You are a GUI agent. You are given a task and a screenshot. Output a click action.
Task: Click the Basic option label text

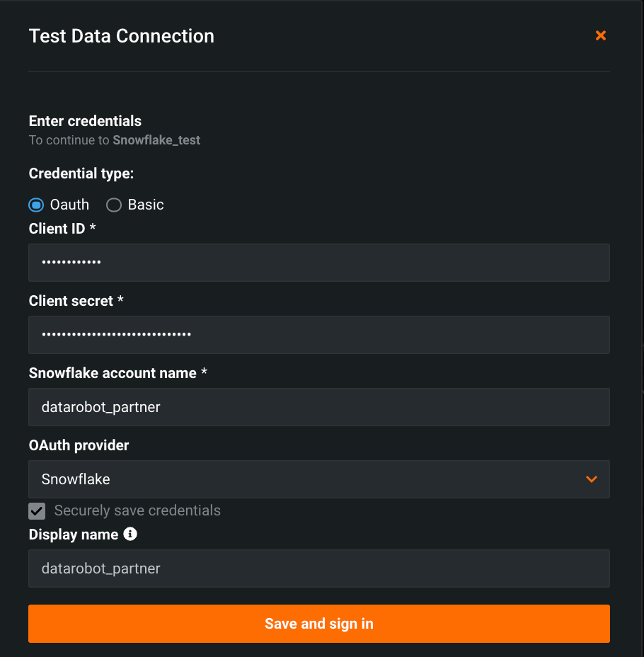click(x=146, y=205)
